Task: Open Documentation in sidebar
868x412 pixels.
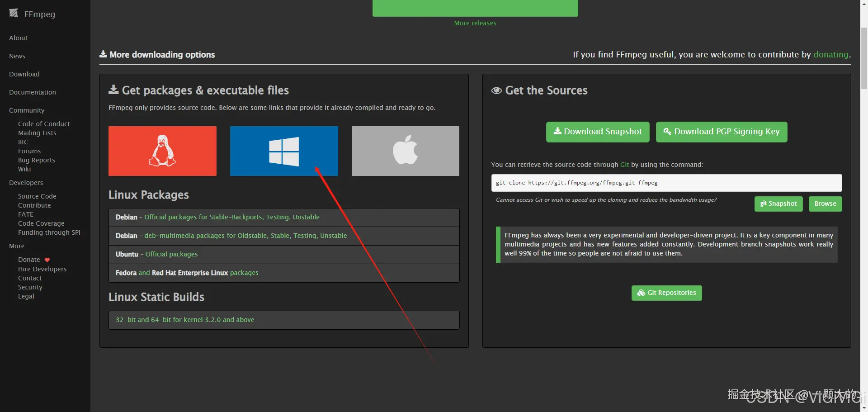Action: click(x=33, y=92)
